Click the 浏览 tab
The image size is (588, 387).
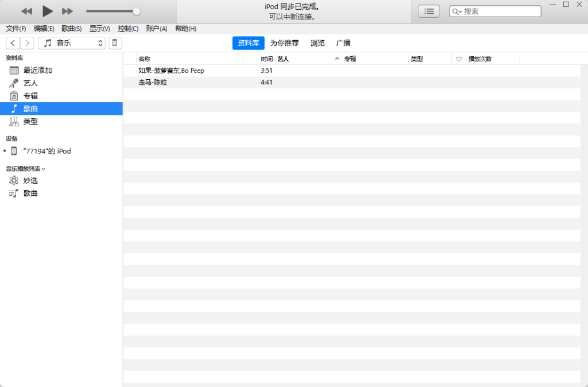pos(318,43)
